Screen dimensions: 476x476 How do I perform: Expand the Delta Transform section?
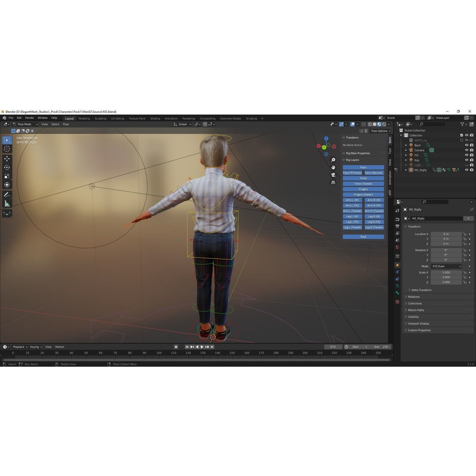(x=421, y=290)
